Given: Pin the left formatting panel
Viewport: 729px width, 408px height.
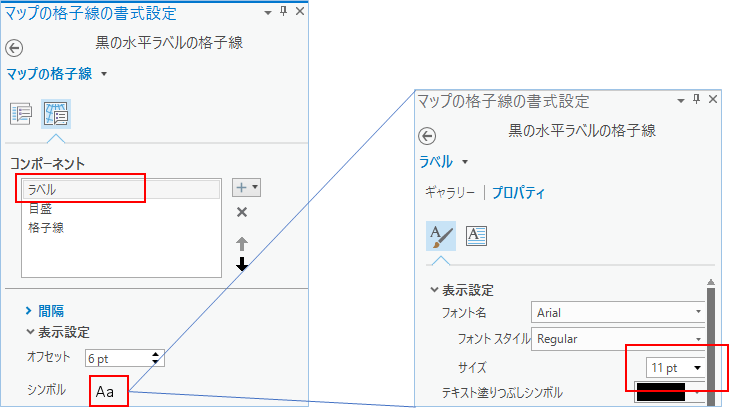Looking at the screenshot, I should click(284, 11).
